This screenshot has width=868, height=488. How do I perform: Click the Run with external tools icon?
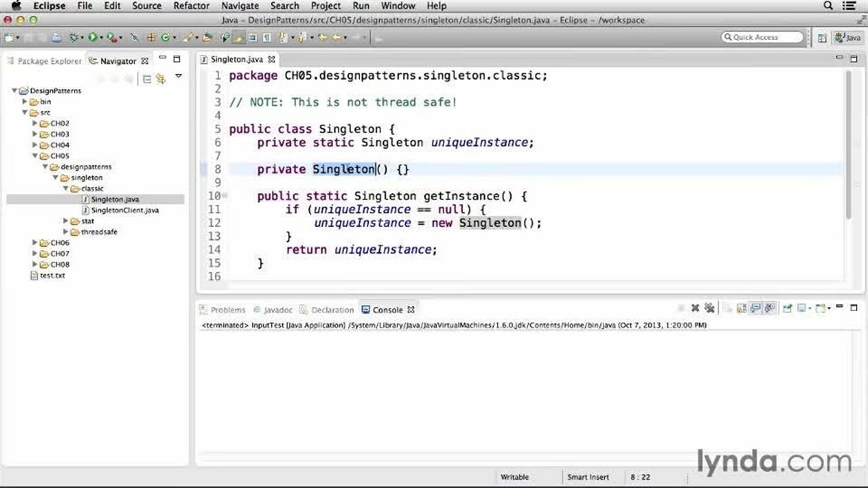point(112,38)
